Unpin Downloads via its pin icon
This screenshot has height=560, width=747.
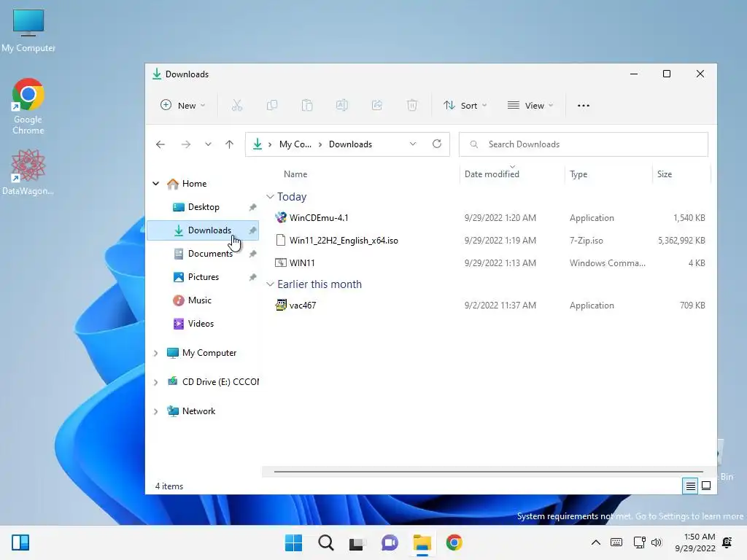click(x=252, y=230)
